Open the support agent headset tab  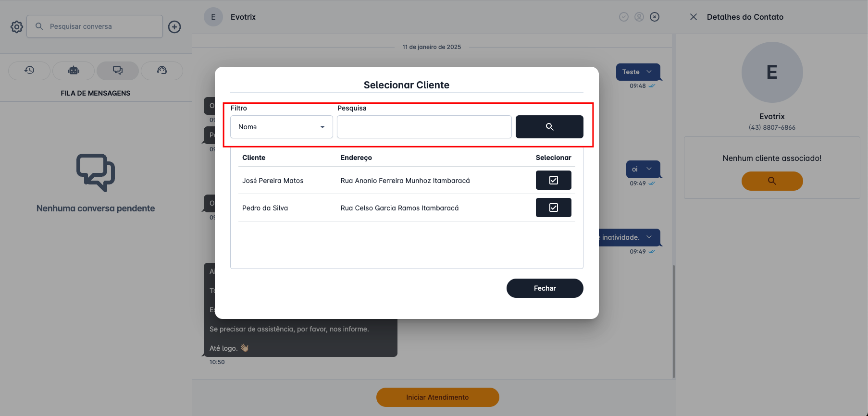[162, 71]
